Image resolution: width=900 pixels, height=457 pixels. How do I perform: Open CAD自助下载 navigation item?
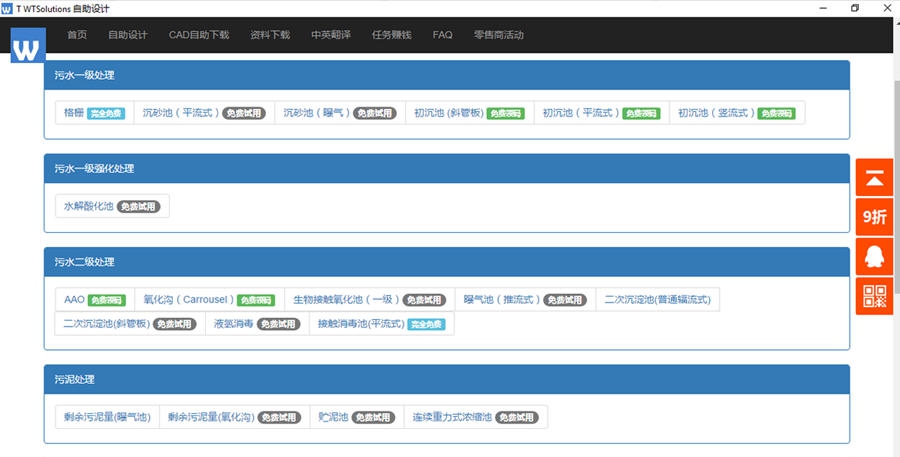click(199, 35)
